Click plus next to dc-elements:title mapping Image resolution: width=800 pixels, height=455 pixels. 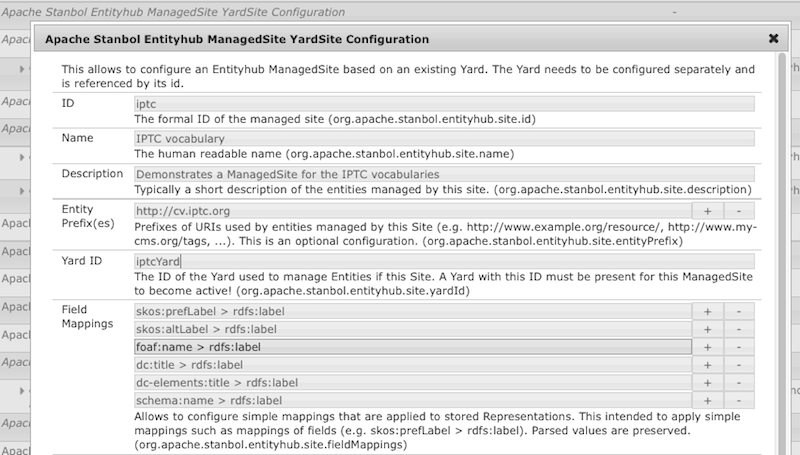(x=708, y=383)
